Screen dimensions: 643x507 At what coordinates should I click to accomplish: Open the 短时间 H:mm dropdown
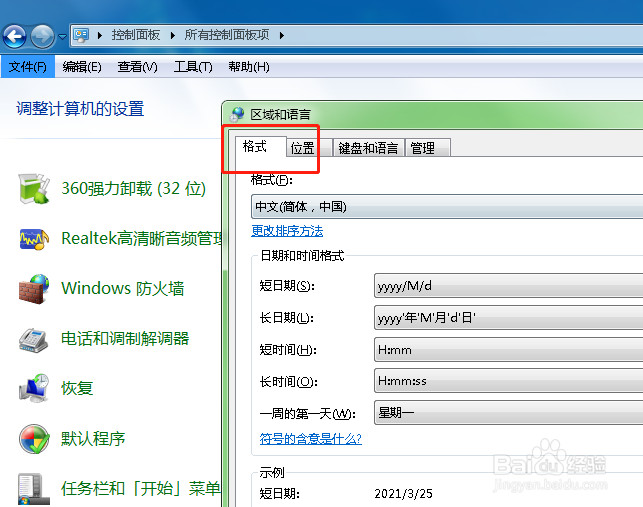point(508,349)
